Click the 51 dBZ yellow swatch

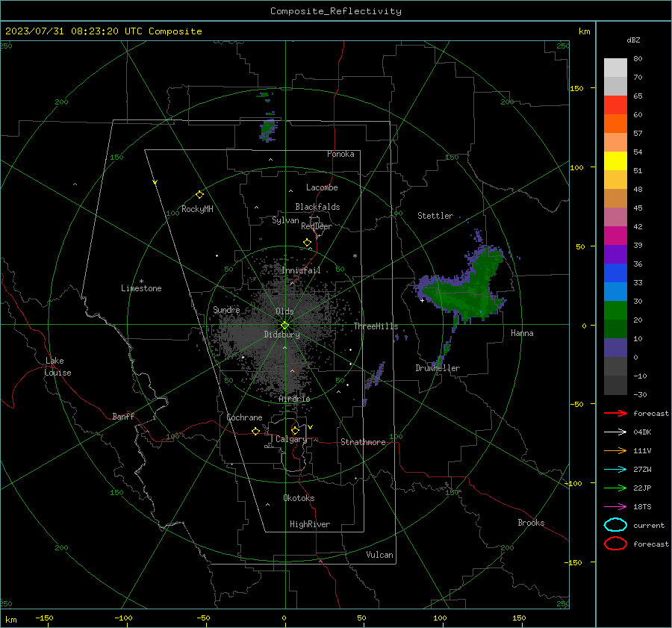pos(615,161)
